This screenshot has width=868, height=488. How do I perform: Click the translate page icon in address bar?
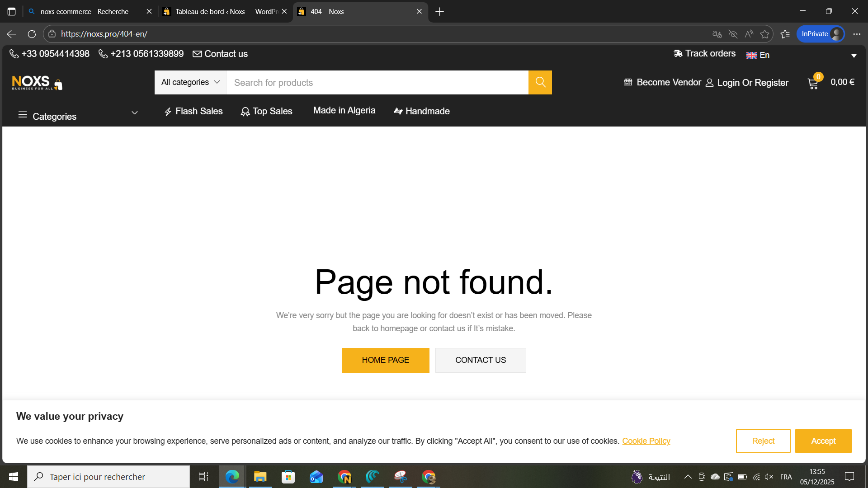click(x=717, y=34)
